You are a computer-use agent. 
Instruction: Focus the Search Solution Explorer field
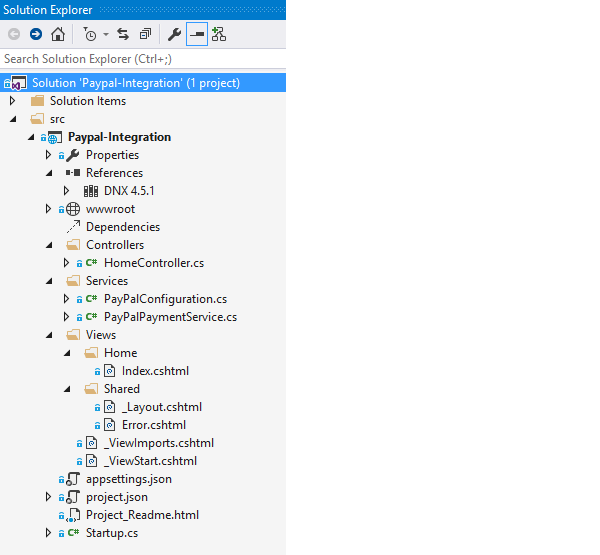tap(143, 59)
